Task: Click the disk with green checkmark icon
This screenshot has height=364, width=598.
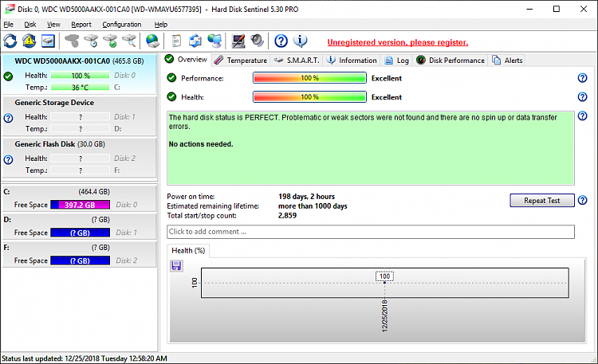Action: (110, 41)
